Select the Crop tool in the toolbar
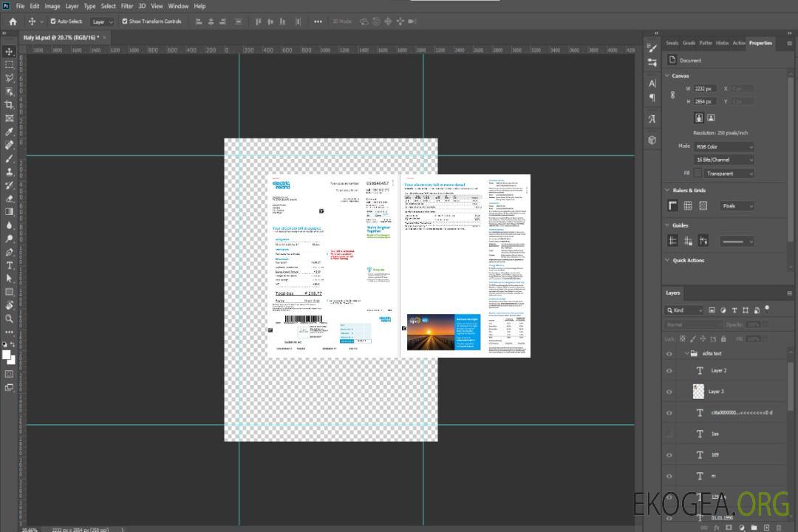This screenshot has width=798, height=532. pyautogui.click(x=9, y=105)
